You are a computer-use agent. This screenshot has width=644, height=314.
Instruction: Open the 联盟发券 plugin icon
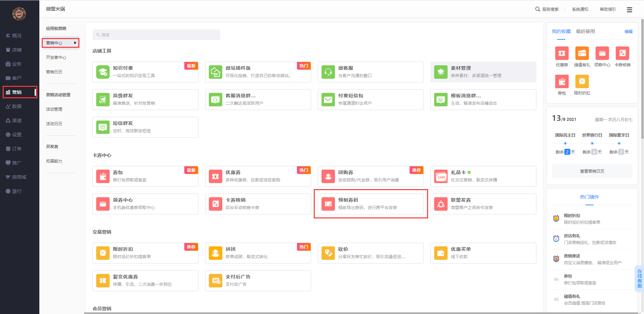pyautogui.click(x=441, y=204)
